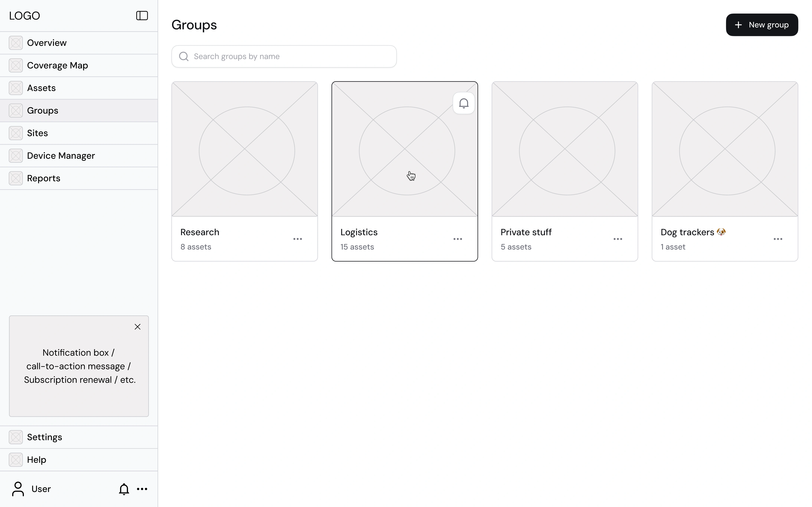The image size is (812, 507).
Task: Toggle notifications bell on Logistics card
Action: coord(463,103)
